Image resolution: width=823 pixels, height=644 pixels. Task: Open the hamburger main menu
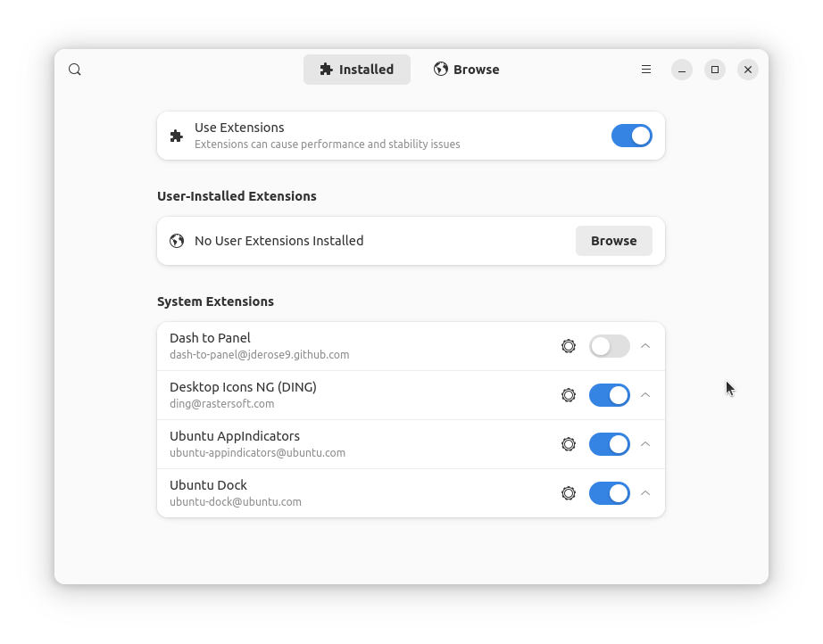[x=646, y=70]
